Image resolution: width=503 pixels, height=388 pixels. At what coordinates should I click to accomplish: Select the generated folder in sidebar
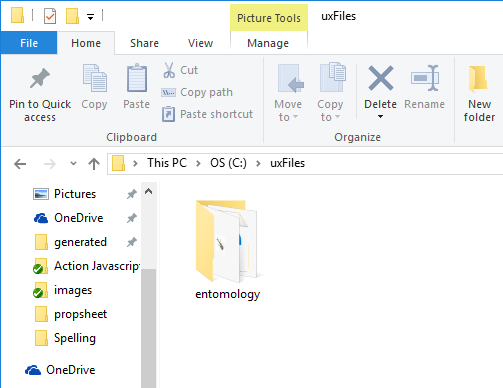click(80, 242)
